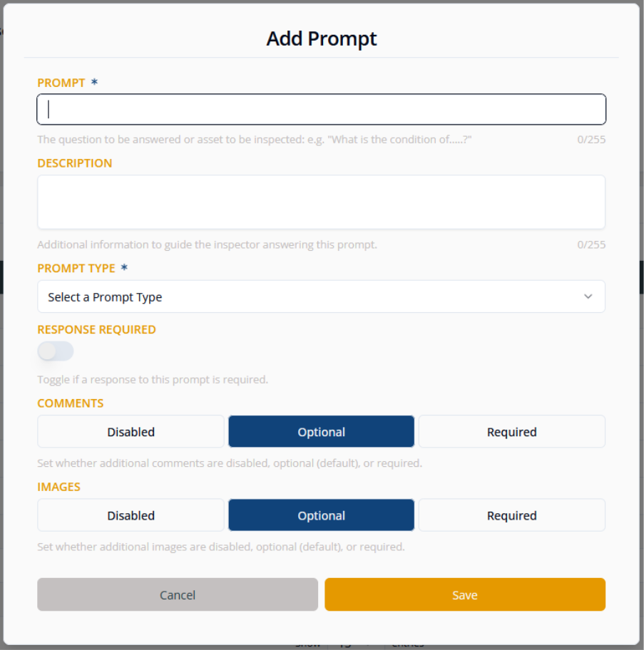Click the IMAGES section label

point(59,488)
